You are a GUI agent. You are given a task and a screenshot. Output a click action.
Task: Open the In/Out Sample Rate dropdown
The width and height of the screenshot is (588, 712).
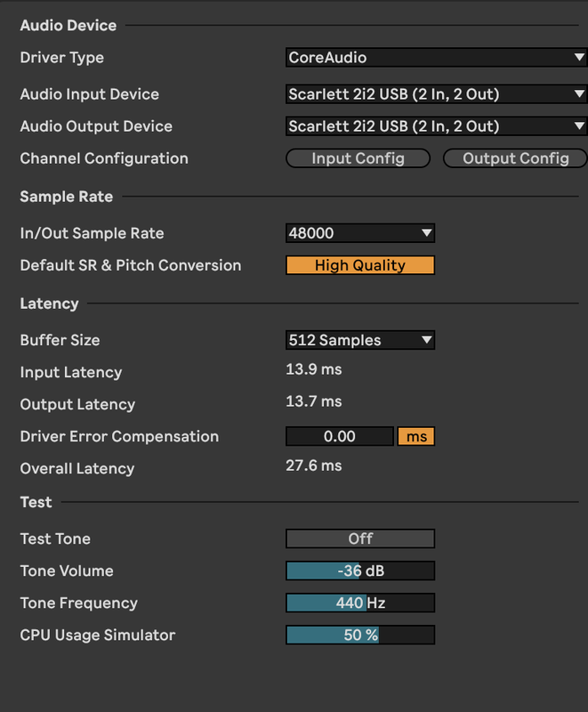[x=360, y=233]
